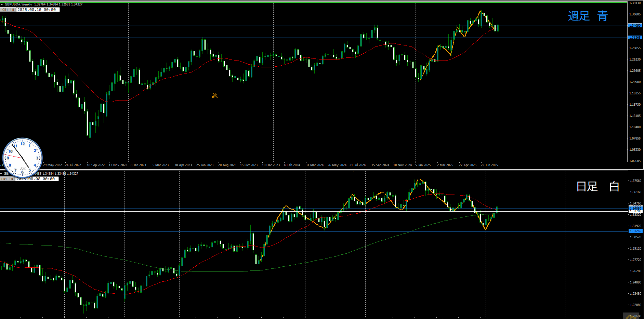The image size is (644, 319).
Task: Click the date field showing 2025.08.10 00:00
Action: tap(38, 10)
